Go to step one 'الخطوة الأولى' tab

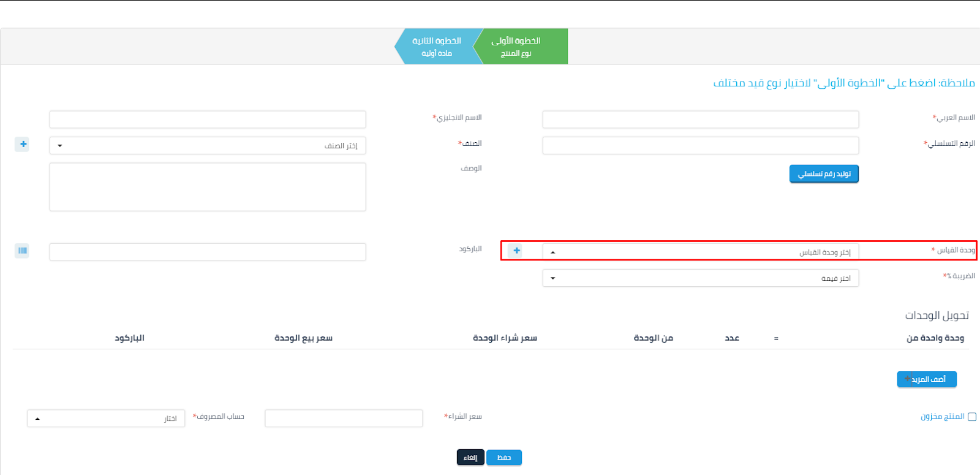[521, 47]
